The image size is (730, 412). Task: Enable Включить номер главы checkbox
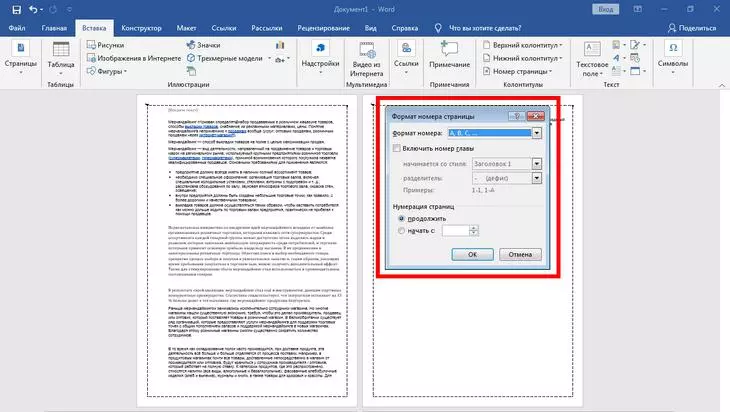(397, 148)
